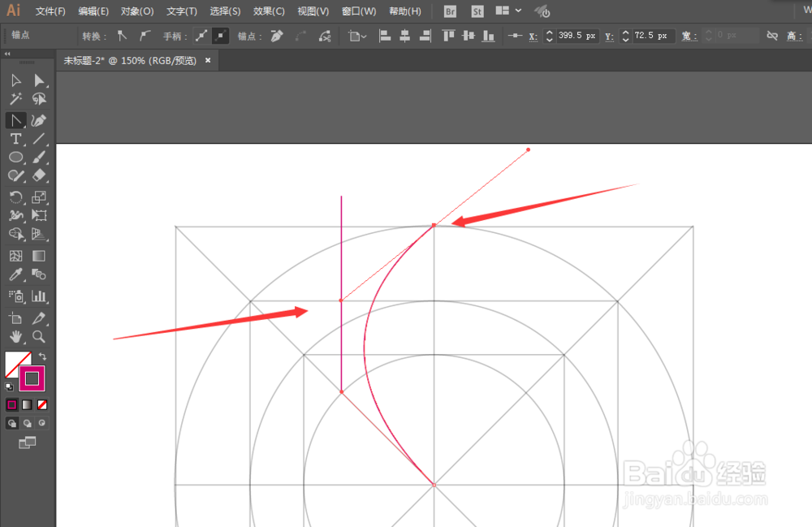The width and height of the screenshot is (812, 527).
Task: Open the 编辑(E) menu
Action: click(x=93, y=11)
